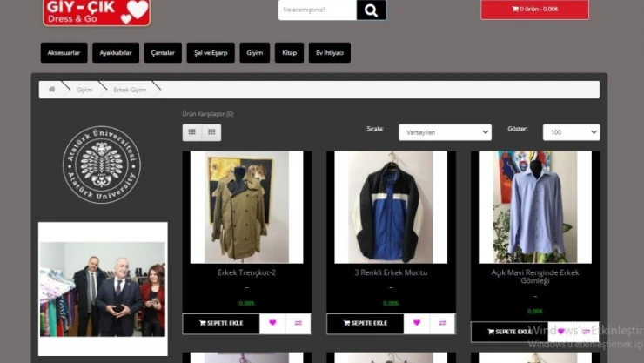Switch to grid view layout
The height and width of the screenshot is (363, 644).
tap(211, 132)
